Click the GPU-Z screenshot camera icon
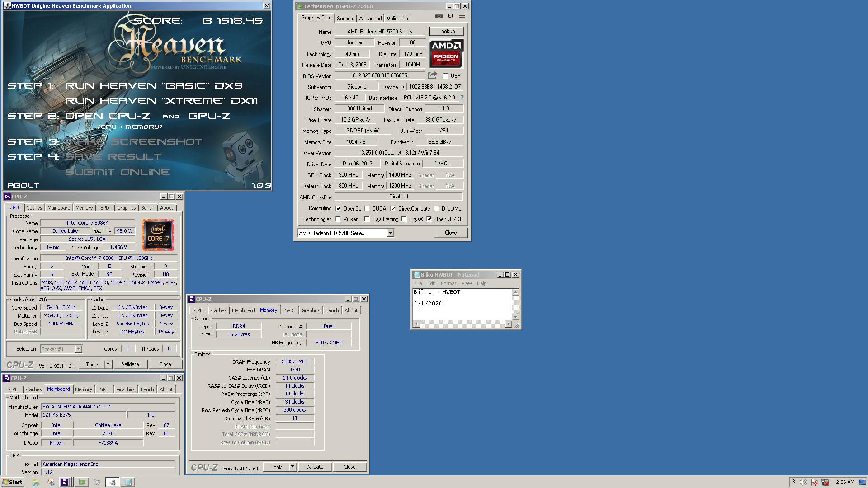 pos(439,16)
